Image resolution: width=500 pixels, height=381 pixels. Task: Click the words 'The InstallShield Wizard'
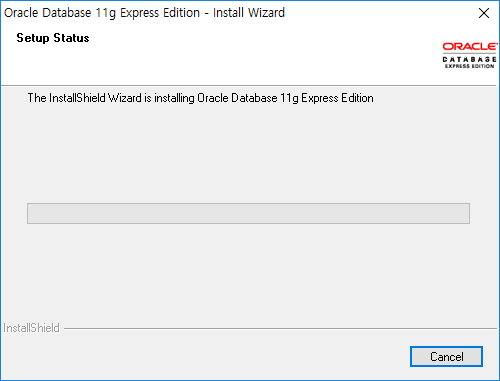tap(85, 98)
